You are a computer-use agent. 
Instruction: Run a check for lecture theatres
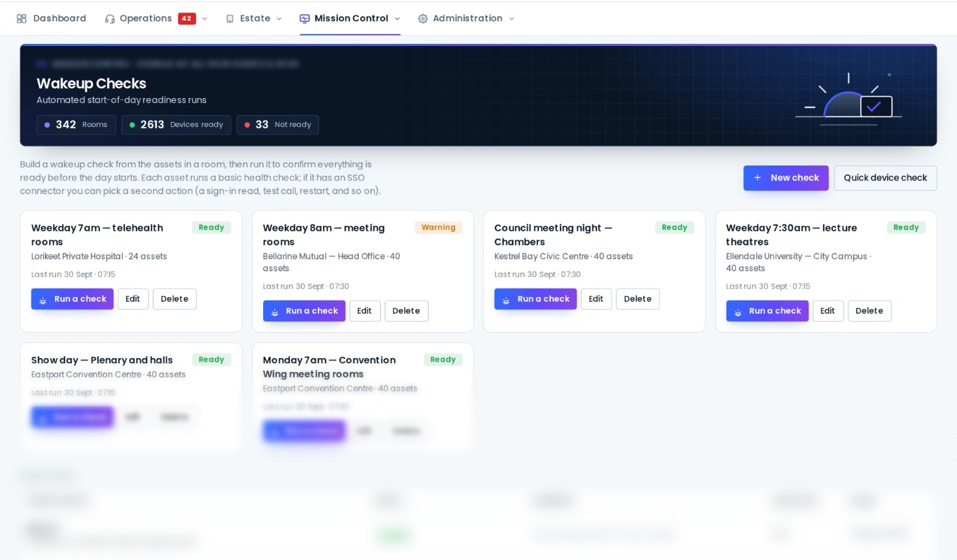pyautogui.click(x=767, y=311)
